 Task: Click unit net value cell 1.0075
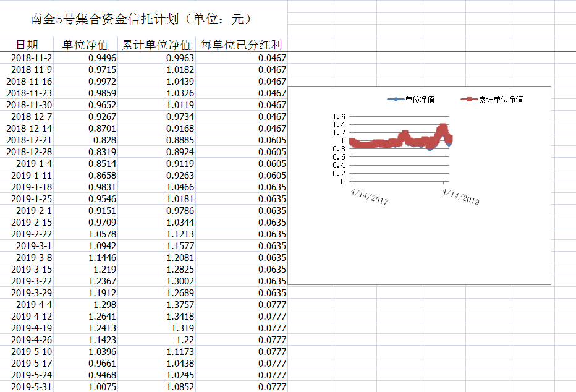pyautogui.click(x=85, y=387)
